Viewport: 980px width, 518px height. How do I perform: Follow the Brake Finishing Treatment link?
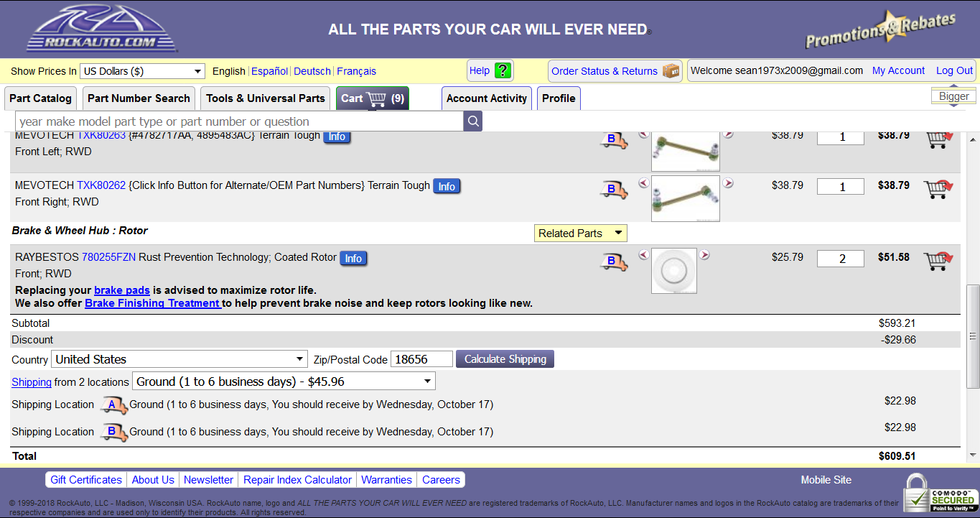153,303
